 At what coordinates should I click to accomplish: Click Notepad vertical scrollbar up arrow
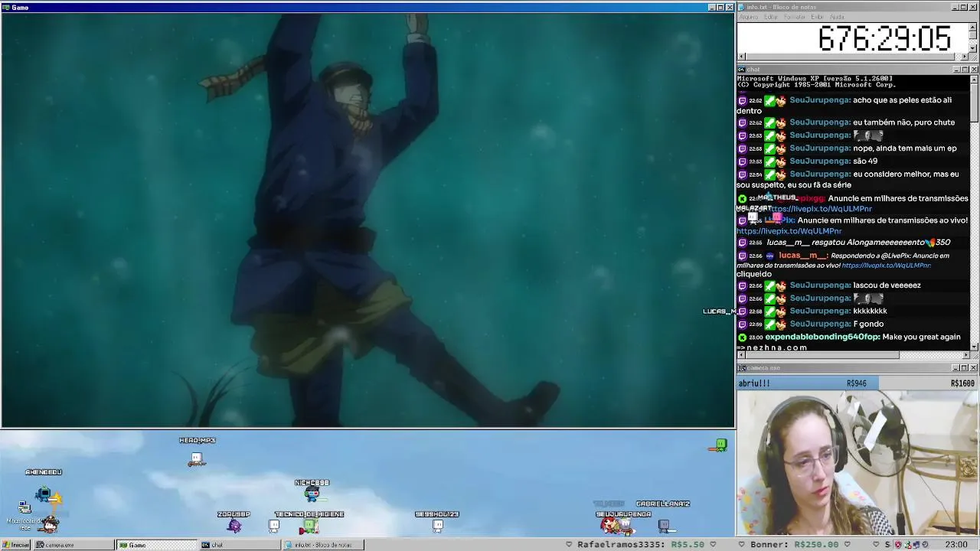(x=973, y=26)
